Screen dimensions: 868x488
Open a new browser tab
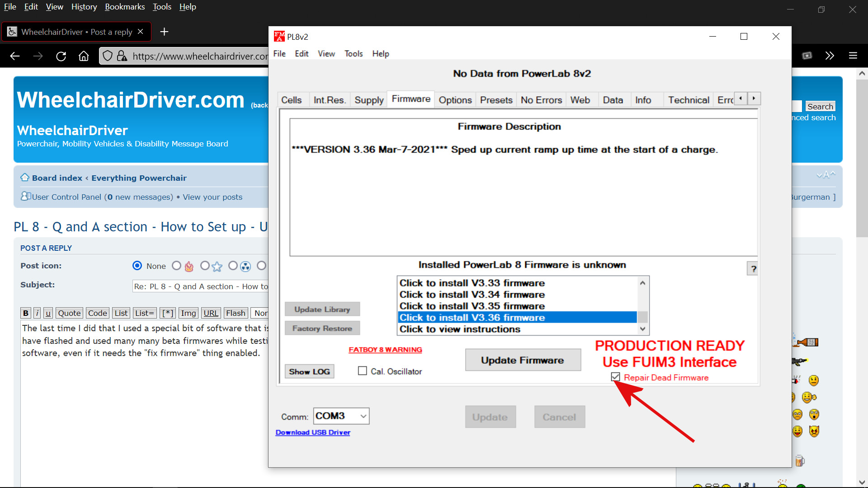[x=165, y=32]
